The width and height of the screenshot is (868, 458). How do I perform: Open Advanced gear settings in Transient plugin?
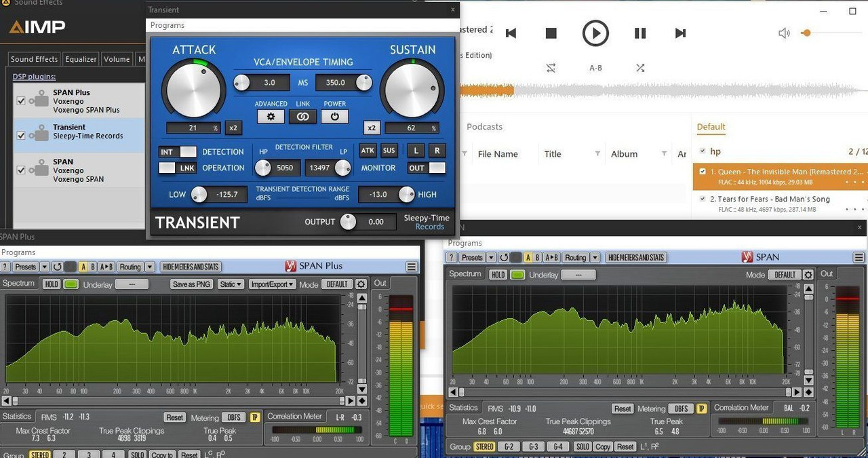[271, 117]
